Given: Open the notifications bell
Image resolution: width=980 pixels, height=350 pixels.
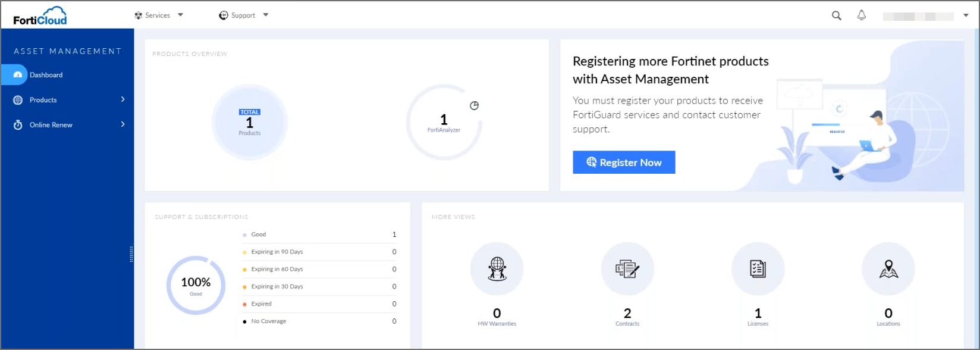Looking at the screenshot, I should coord(861,15).
